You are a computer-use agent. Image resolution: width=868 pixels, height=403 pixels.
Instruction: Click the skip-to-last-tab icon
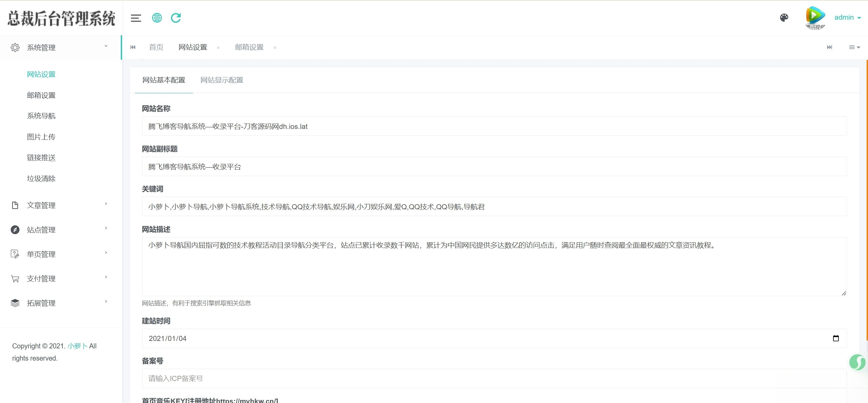click(830, 47)
